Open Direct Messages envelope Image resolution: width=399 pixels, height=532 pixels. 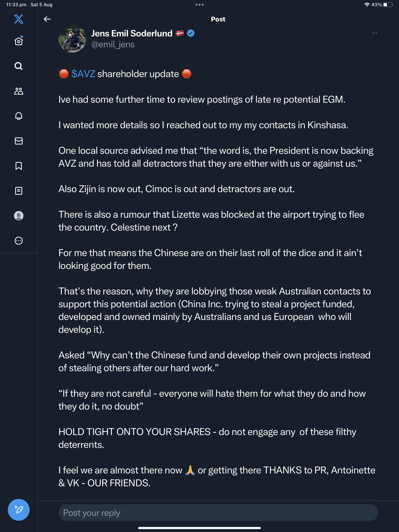19,141
